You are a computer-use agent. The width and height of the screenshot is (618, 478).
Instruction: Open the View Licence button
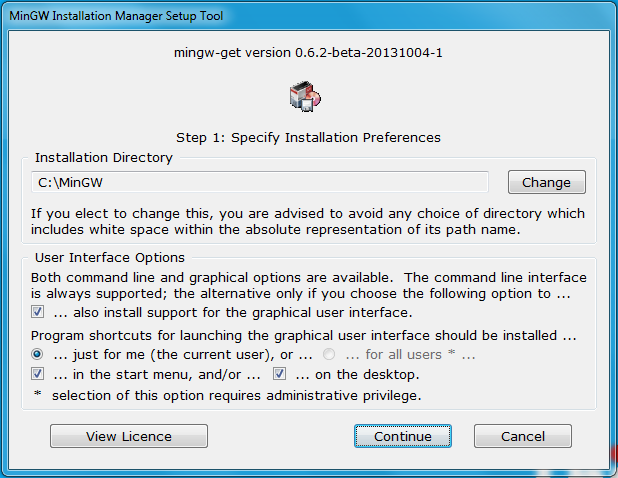coord(129,436)
